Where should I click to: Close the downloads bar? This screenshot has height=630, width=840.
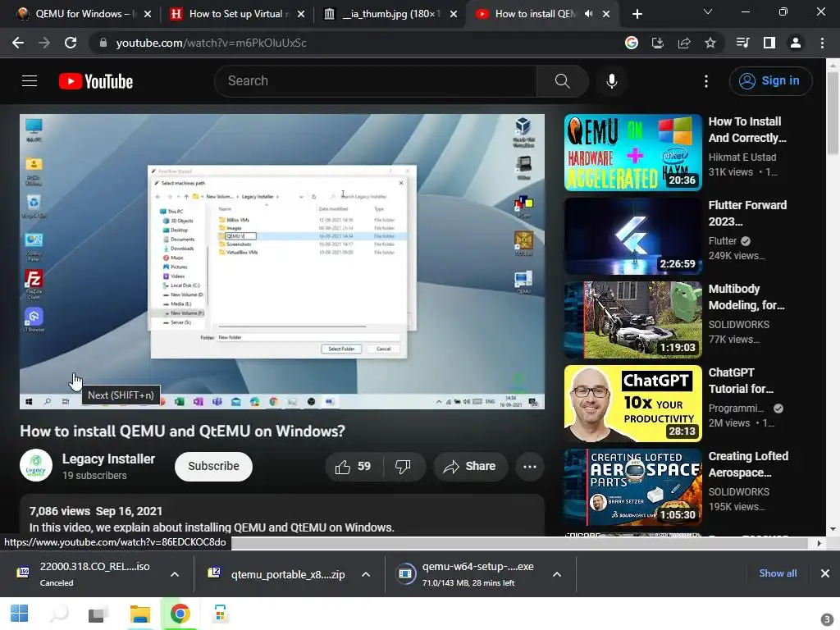click(x=825, y=573)
